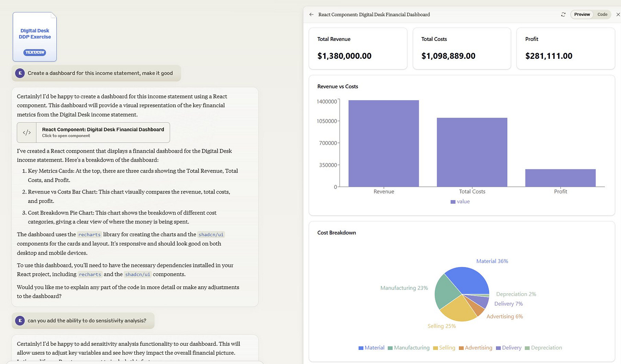Click the TEXT/CSV badge on attachment
621x364 pixels.
click(35, 52)
